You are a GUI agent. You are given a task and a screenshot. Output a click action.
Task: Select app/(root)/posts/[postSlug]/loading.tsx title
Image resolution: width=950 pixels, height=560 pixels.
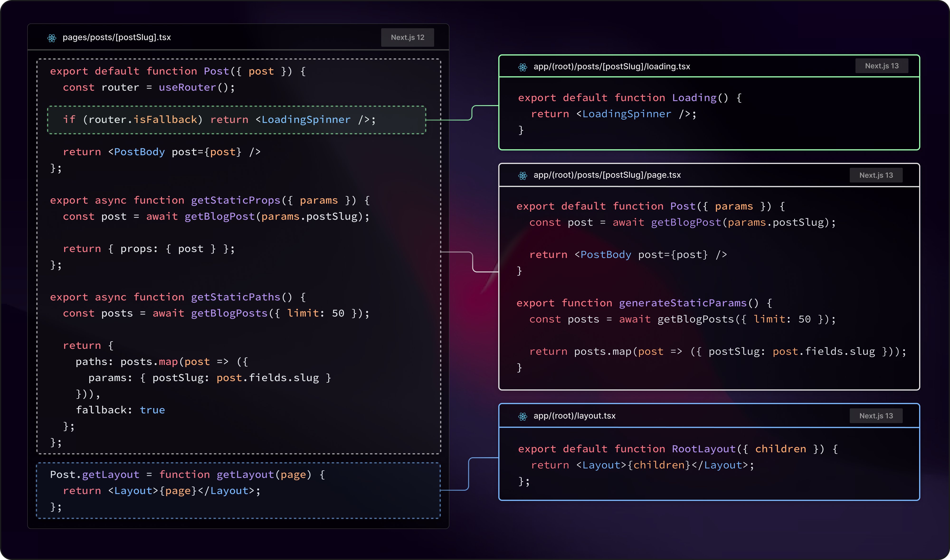coord(611,66)
